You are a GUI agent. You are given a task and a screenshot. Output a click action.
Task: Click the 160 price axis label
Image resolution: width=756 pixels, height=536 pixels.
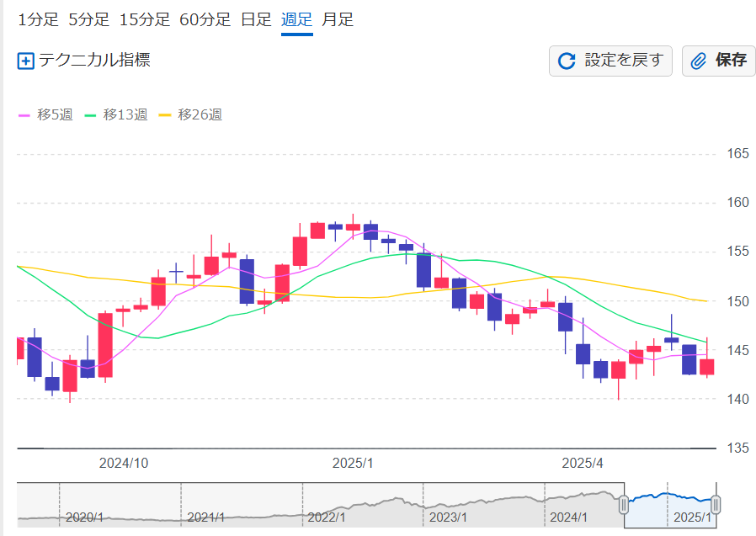click(738, 203)
